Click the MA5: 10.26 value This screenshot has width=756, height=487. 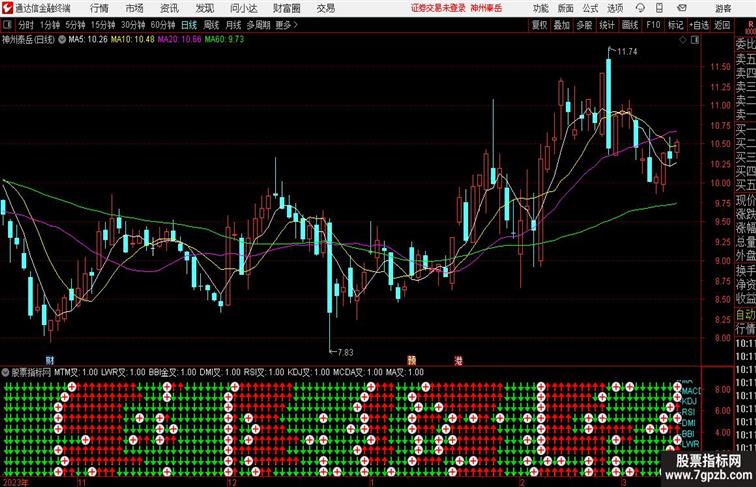point(88,40)
